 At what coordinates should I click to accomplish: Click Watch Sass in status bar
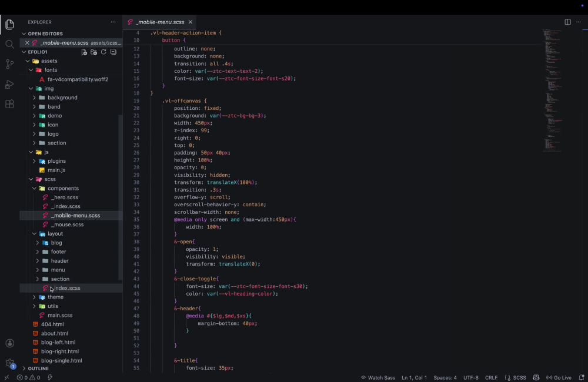(378, 377)
